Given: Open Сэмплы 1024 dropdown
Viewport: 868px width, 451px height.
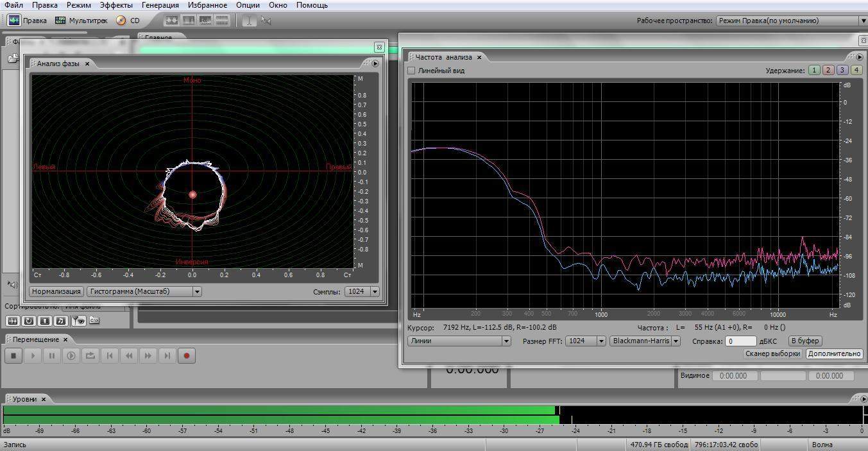Looking at the screenshot, I should [362, 291].
